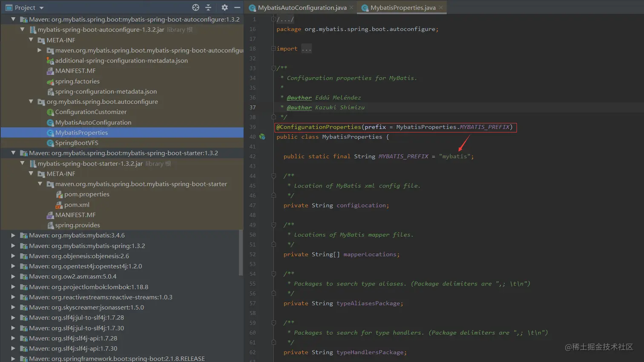The width and height of the screenshot is (644, 362).
Task: Select MANIFEST.MF in autoconfigure jar
Action: (75, 71)
